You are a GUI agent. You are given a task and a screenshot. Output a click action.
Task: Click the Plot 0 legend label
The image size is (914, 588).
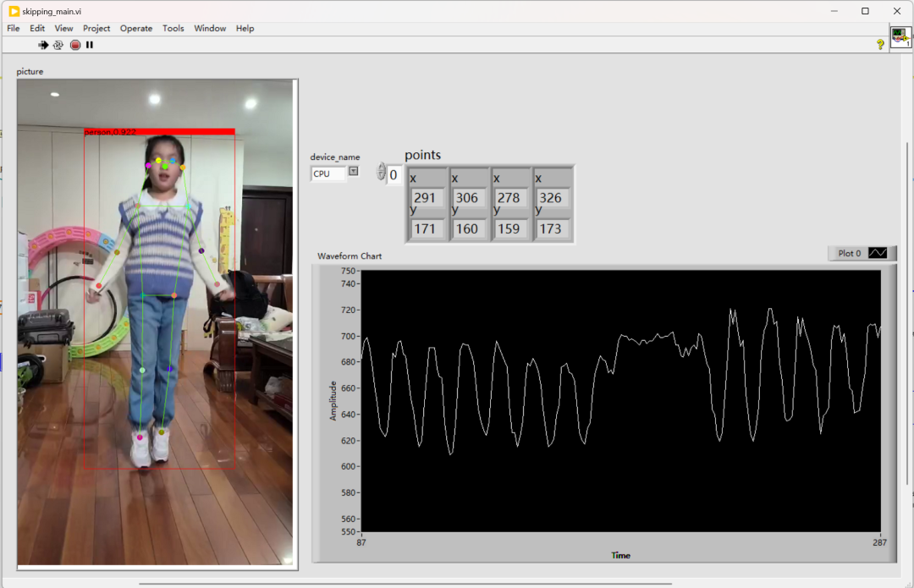tap(850, 253)
